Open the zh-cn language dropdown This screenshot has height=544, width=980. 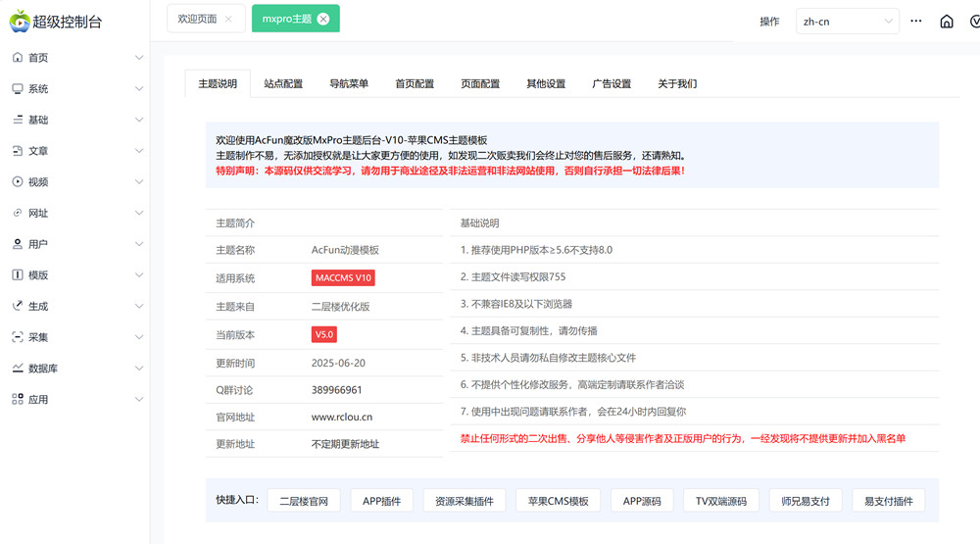coord(847,22)
